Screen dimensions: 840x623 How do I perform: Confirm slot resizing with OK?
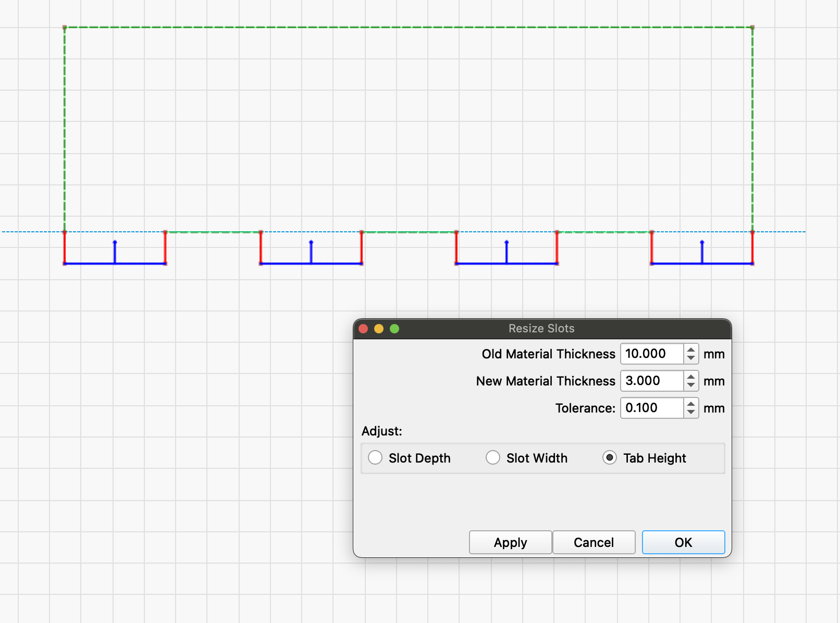tap(683, 543)
